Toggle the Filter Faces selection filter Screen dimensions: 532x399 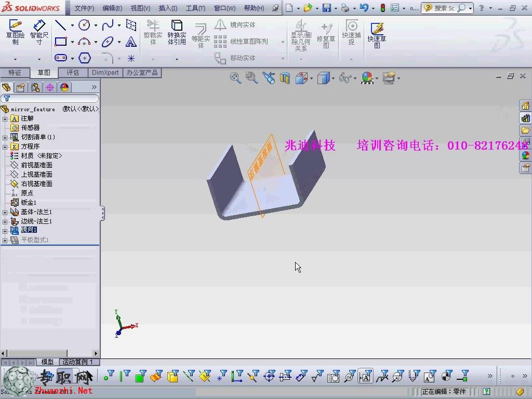pyautogui.click(x=140, y=376)
